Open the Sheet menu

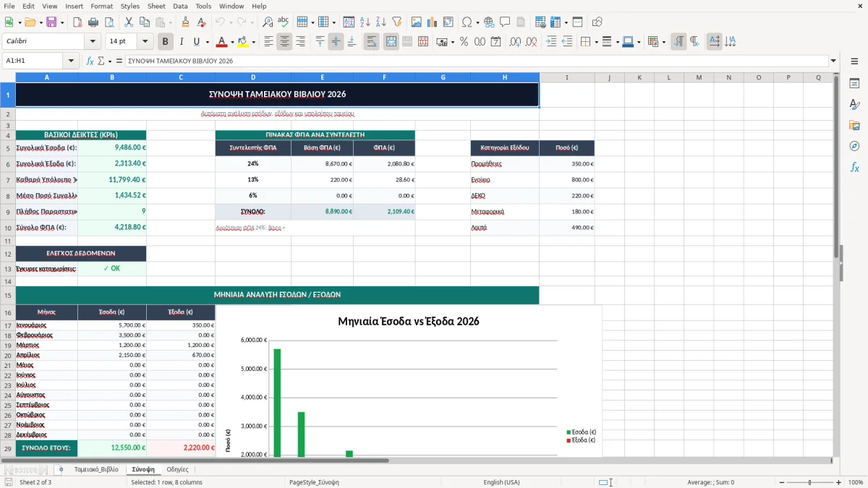pyautogui.click(x=156, y=6)
